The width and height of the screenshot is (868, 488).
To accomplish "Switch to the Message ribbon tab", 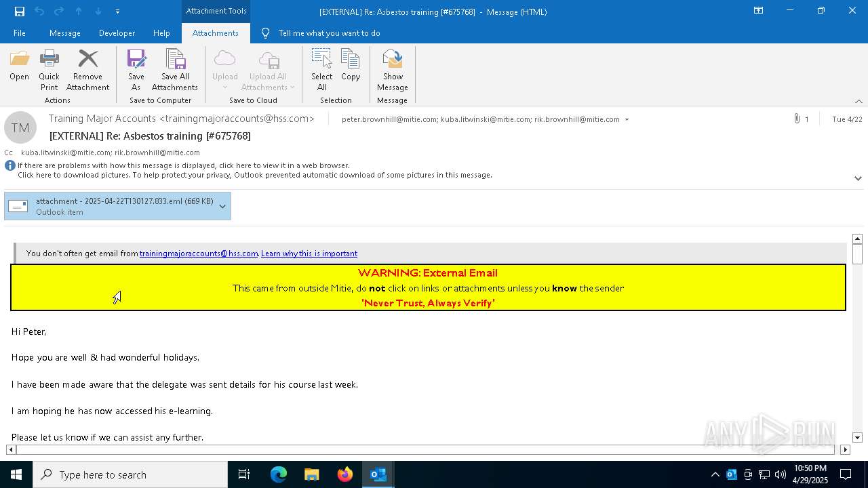I will [x=65, y=33].
